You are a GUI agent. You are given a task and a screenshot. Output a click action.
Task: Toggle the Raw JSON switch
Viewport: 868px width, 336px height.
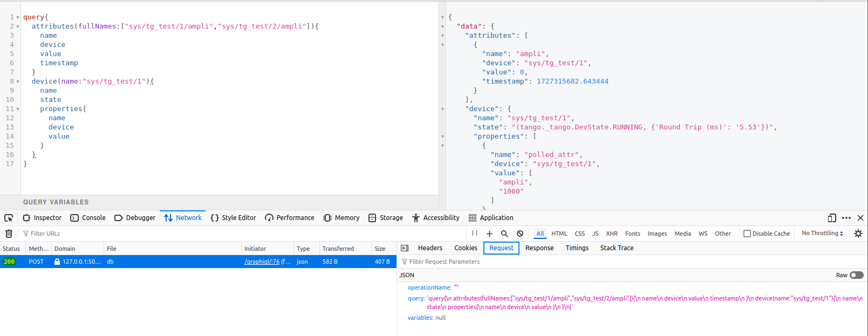pyautogui.click(x=856, y=275)
